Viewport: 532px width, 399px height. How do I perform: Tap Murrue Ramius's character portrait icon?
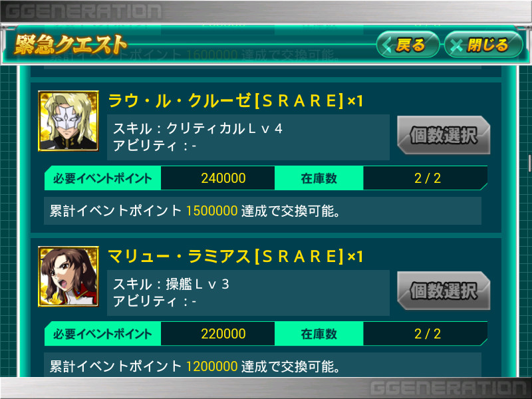pyautogui.click(x=68, y=277)
